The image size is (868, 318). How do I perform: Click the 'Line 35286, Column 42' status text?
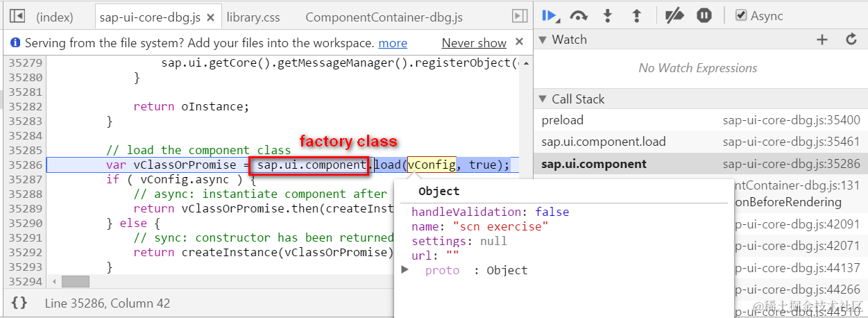point(108,303)
